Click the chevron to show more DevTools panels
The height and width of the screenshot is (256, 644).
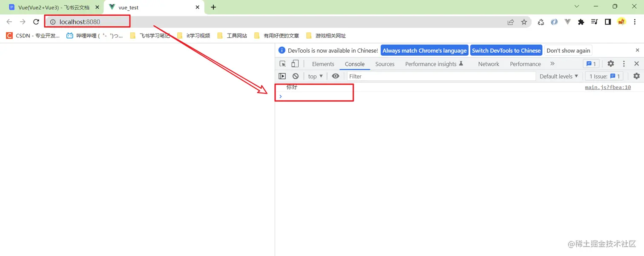pos(552,64)
